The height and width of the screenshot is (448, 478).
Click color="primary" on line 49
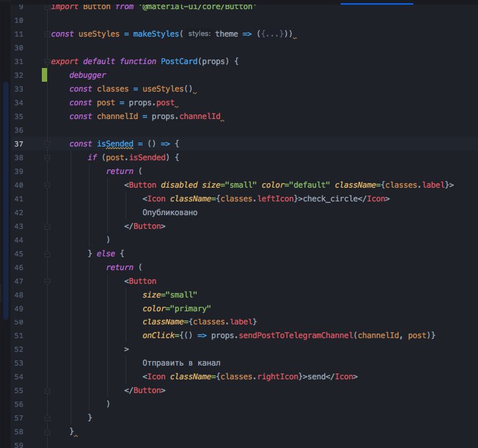177,309
